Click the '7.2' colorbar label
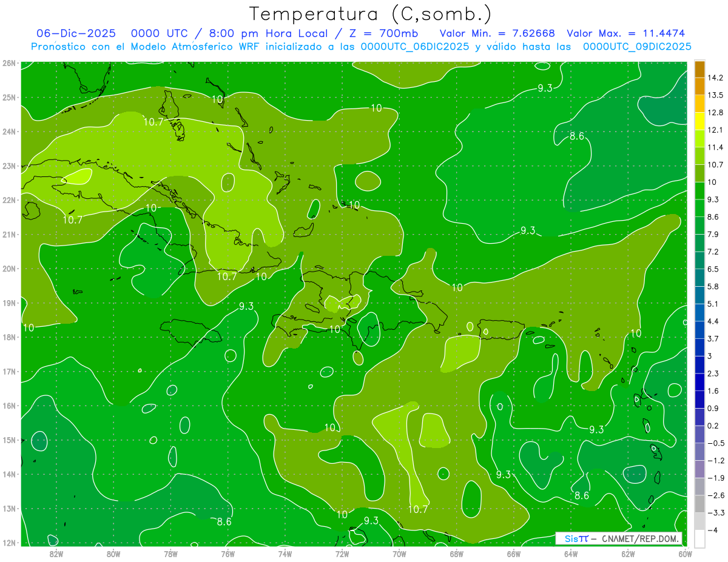This screenshot has width=728, height=562. click(713, 251)
